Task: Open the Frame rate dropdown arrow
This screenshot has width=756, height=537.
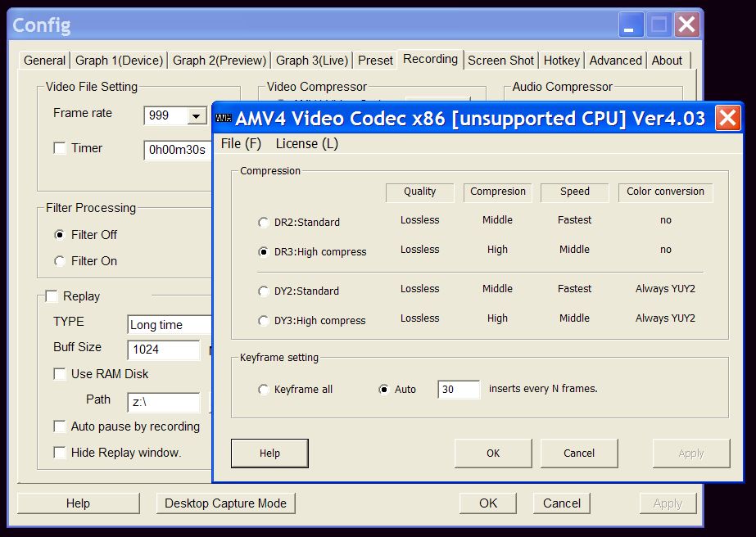Action: (197, 115)
